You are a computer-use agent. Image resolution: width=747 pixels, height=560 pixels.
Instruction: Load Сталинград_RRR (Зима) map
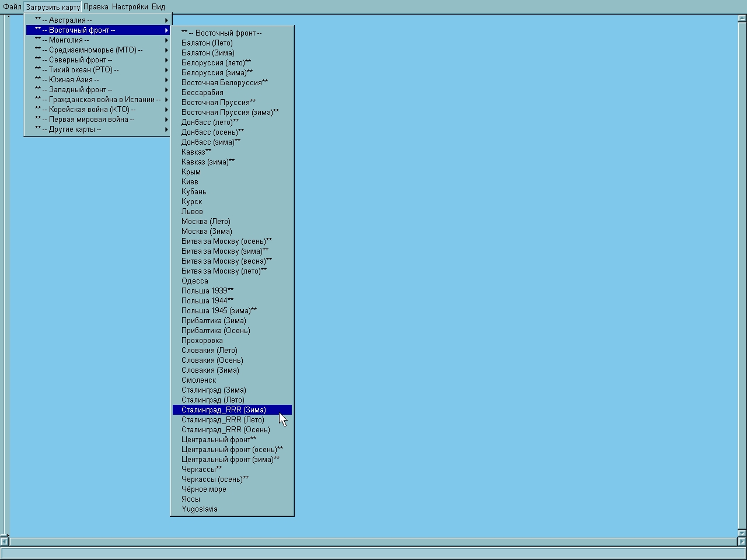232,410
